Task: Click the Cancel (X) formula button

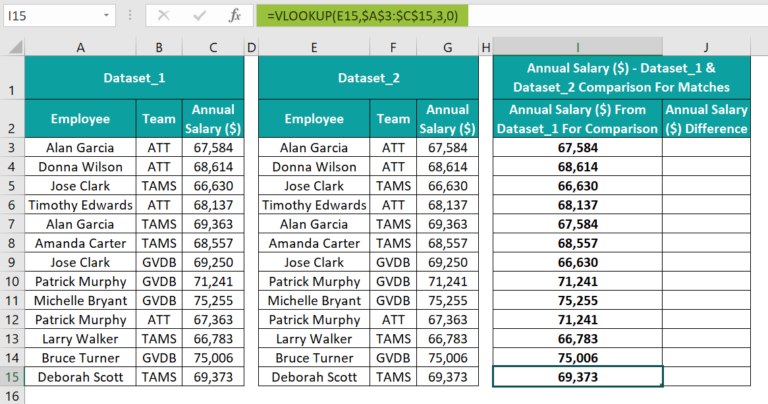Action: pos(164,16)
